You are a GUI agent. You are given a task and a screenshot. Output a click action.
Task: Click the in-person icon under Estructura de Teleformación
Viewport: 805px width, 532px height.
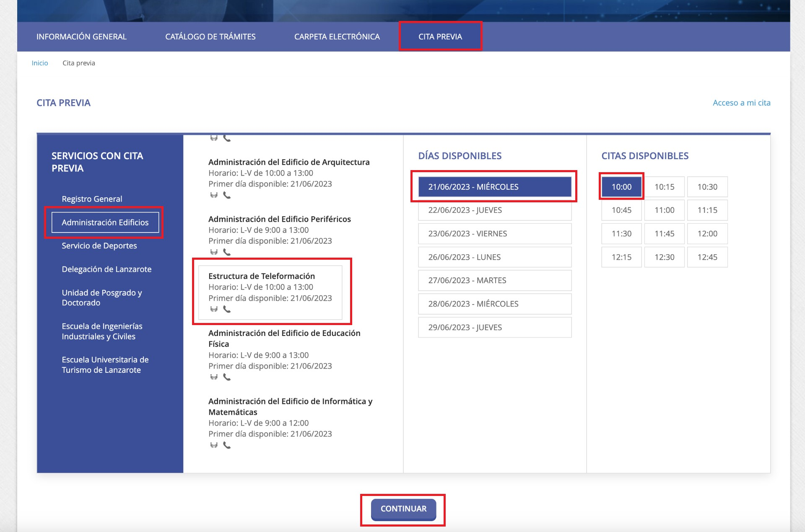pos(214,309)
